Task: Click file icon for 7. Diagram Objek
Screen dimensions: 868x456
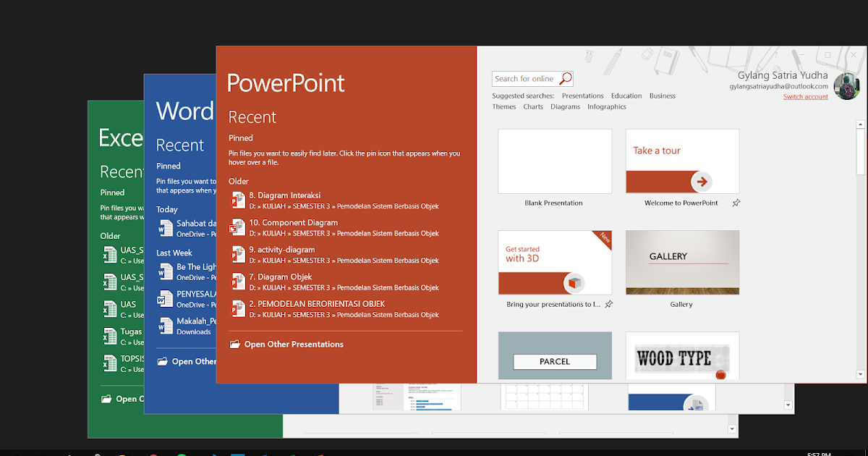Action: 238,282
